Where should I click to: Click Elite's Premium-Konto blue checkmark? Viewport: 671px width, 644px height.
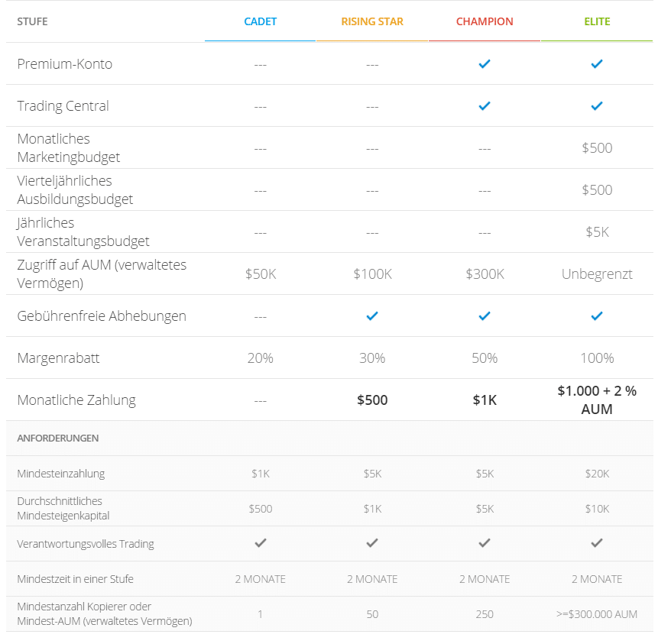point(597,64)
